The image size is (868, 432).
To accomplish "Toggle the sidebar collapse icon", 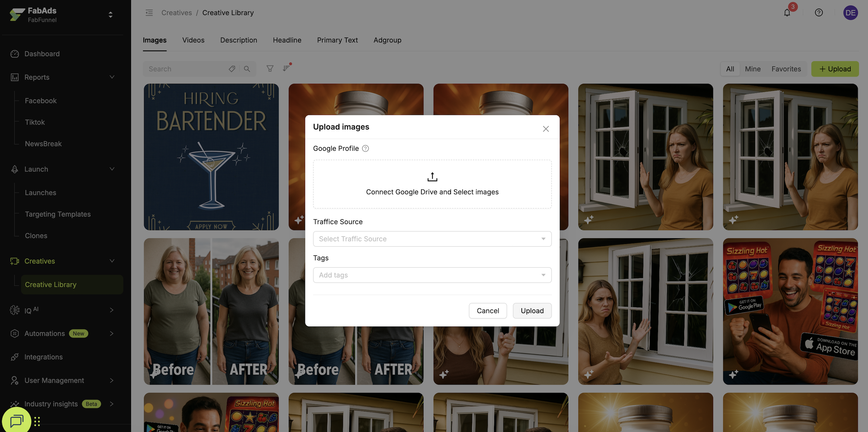I will click(149, 13).
